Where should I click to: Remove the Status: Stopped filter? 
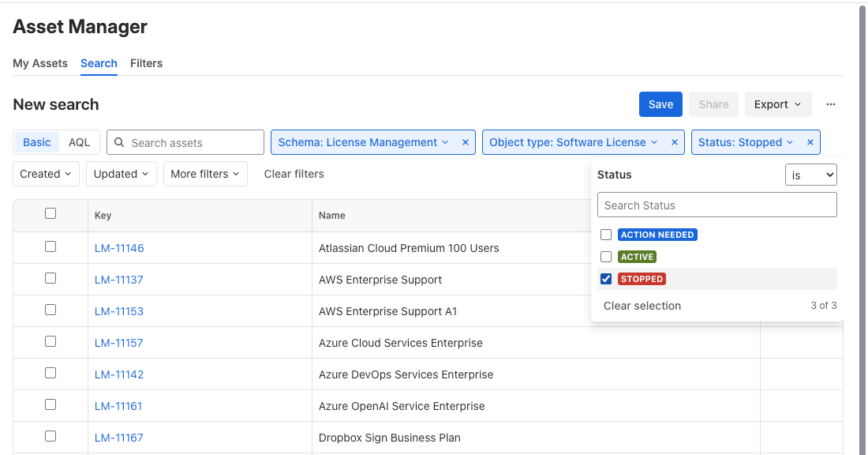810,142
